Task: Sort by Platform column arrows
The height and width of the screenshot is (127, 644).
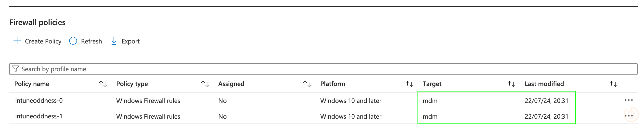Action: click(x=409, y=84)
